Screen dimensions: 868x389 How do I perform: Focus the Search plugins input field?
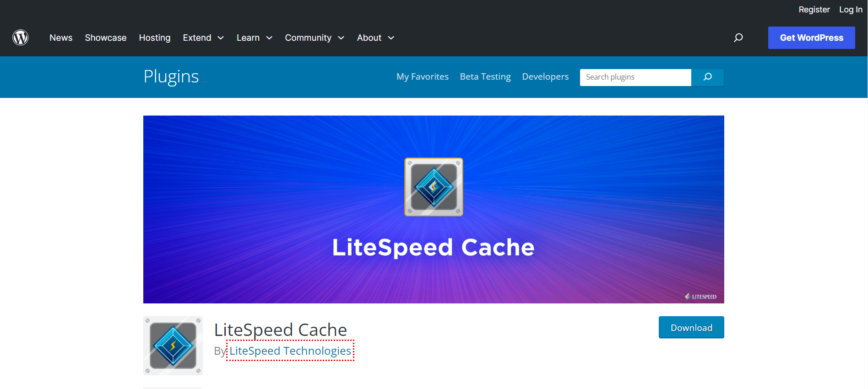635,77
